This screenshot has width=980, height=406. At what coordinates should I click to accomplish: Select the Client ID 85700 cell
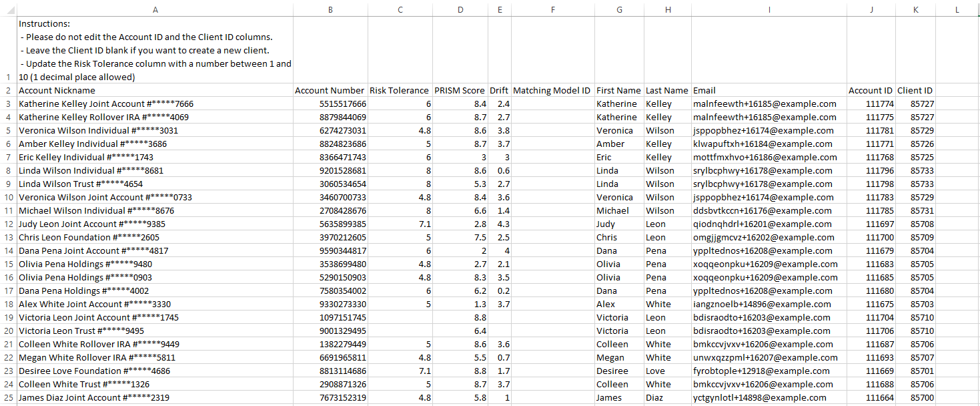[x=915, y=397]
